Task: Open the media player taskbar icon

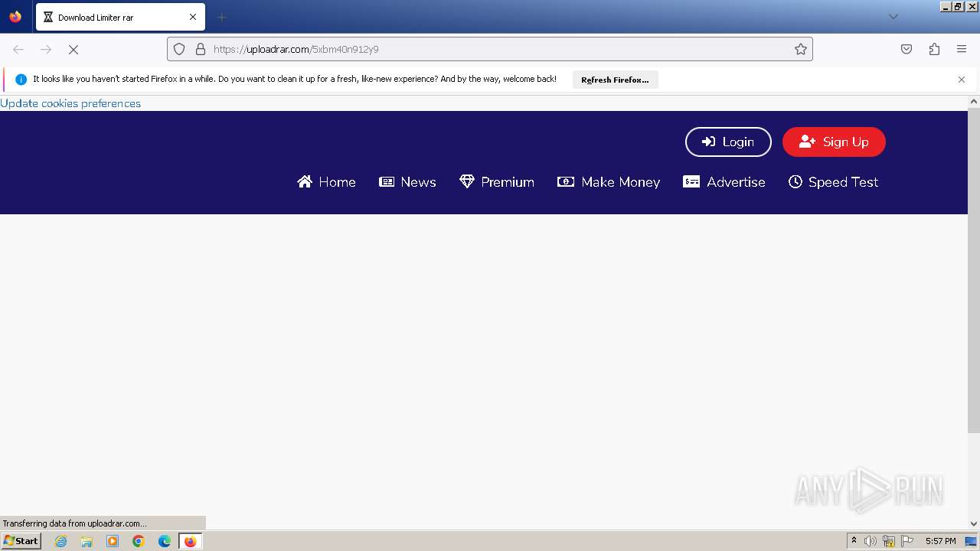Action: coord(113,541)
